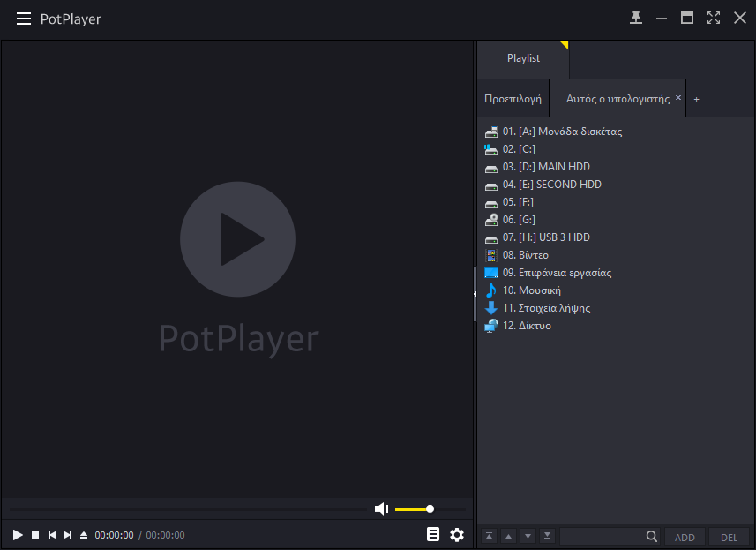The width and height of the screenshot is (756, 550).
Task: Switch to fullscreen with the expand-arrows icon
Action: click(714, 19)
